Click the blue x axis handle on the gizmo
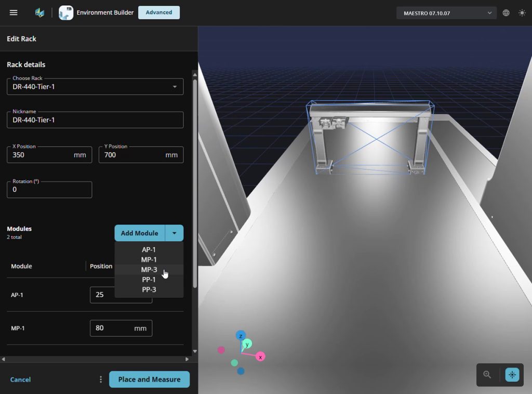532x394 pixels. pos(260,357)
